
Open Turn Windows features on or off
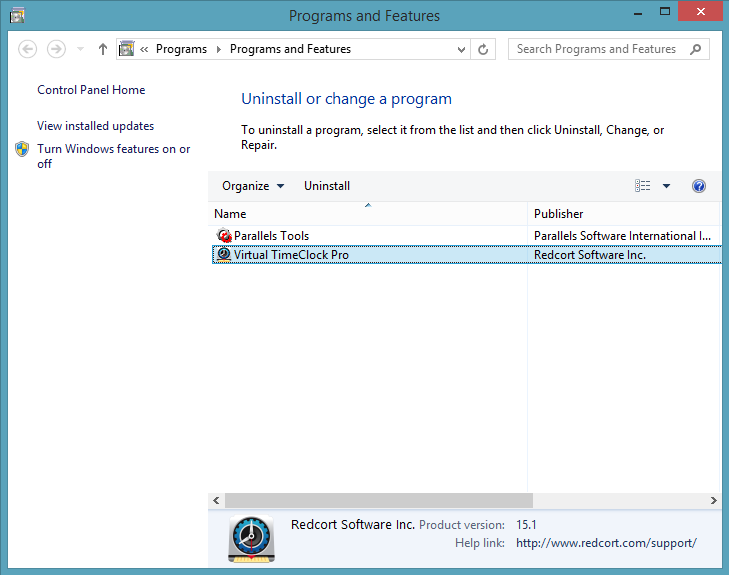[x=113, y=156]
